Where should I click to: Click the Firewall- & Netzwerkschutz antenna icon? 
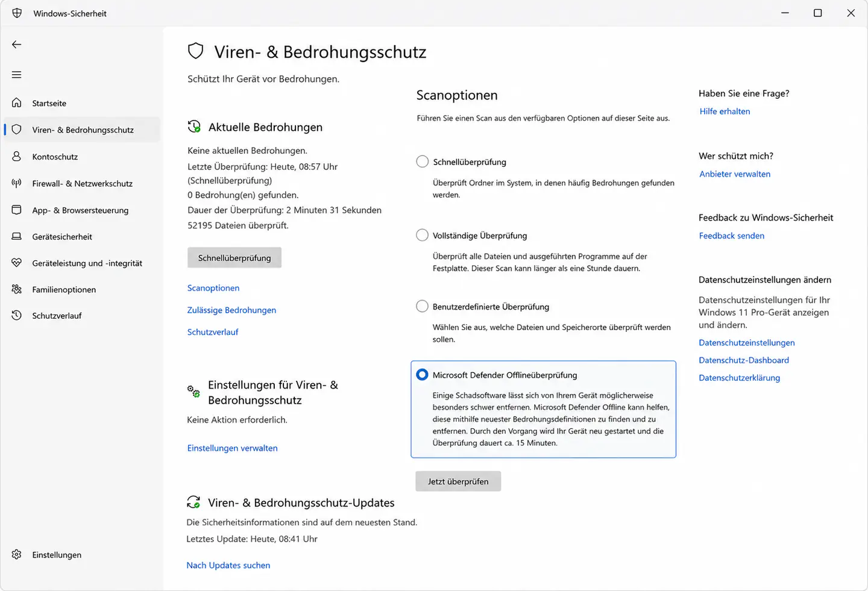(x=17, y=183)
